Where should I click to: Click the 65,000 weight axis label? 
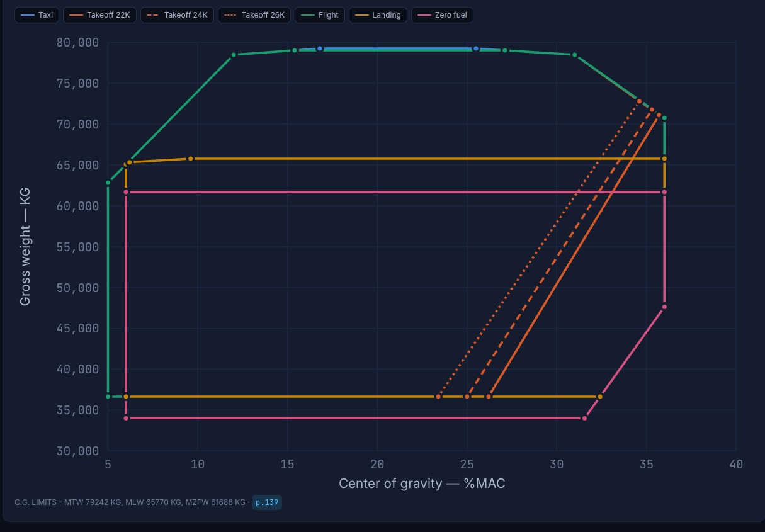point(77,165)
